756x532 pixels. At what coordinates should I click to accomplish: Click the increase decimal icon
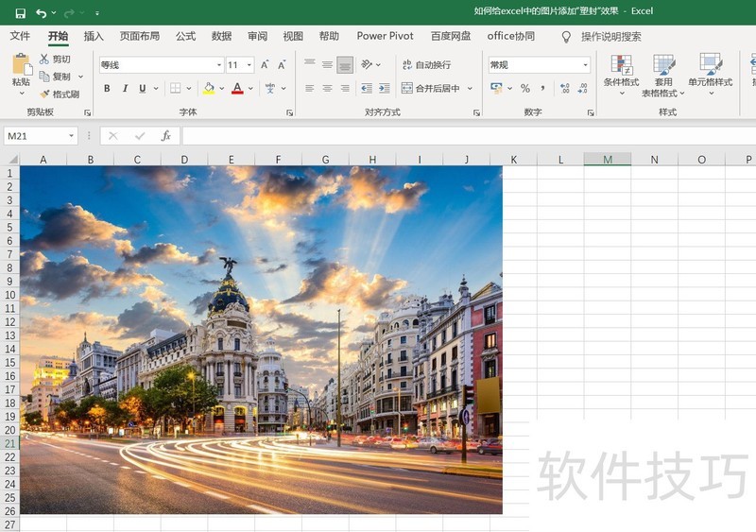[564, 88]
